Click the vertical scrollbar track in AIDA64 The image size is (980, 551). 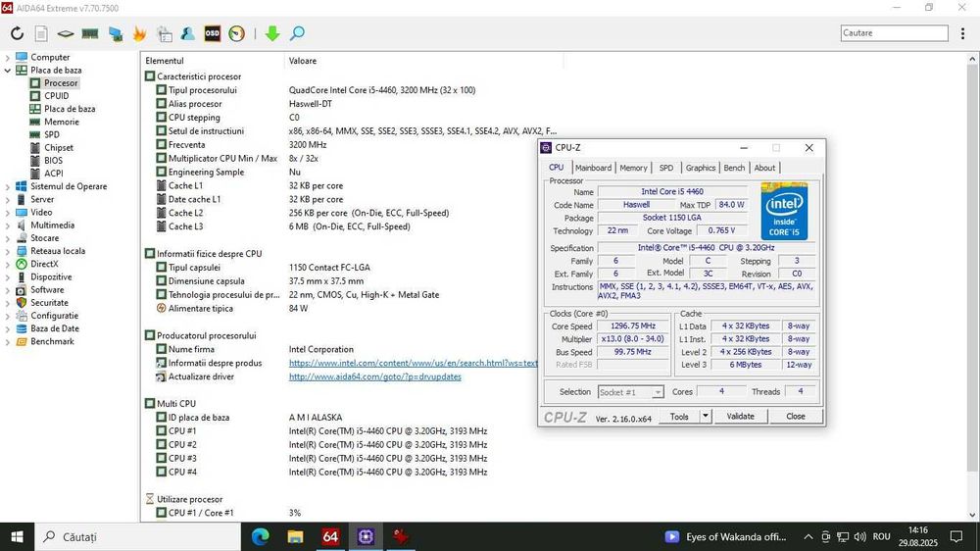click(972, 491)
